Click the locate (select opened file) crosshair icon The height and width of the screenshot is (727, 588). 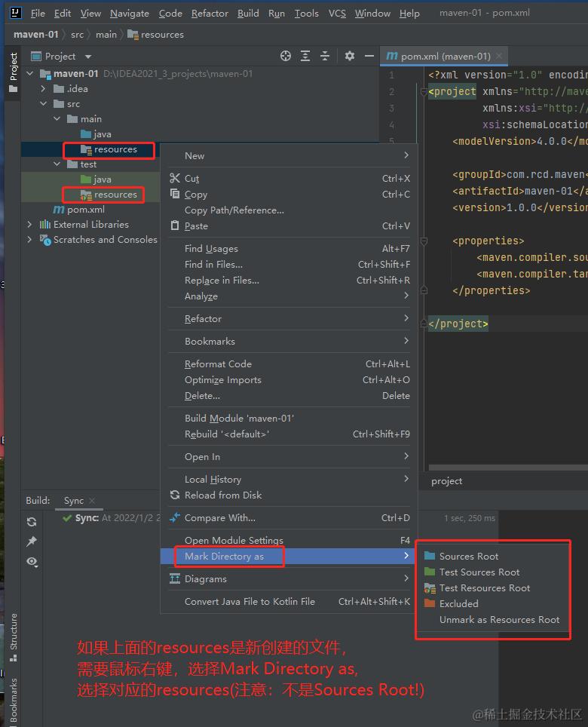click(286, 56)
